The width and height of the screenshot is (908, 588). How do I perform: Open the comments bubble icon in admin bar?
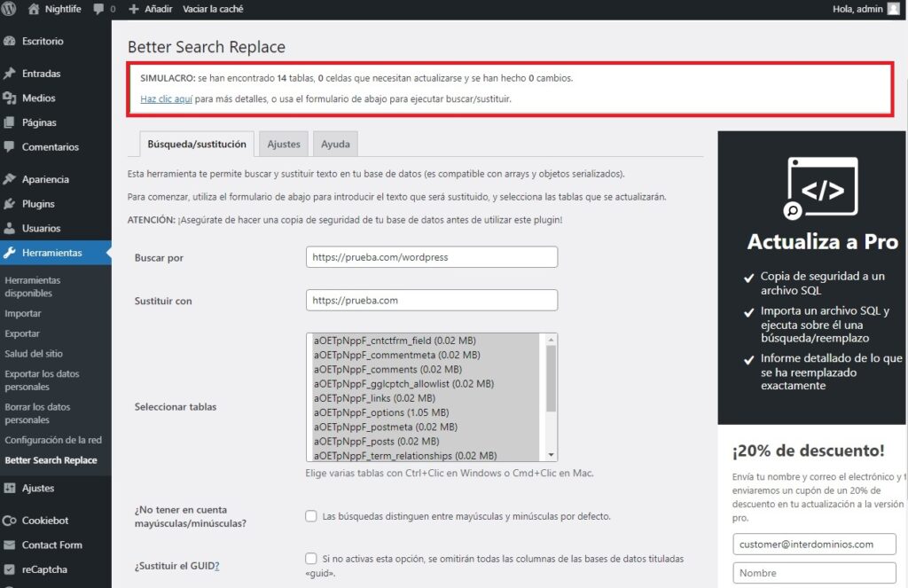98,9
